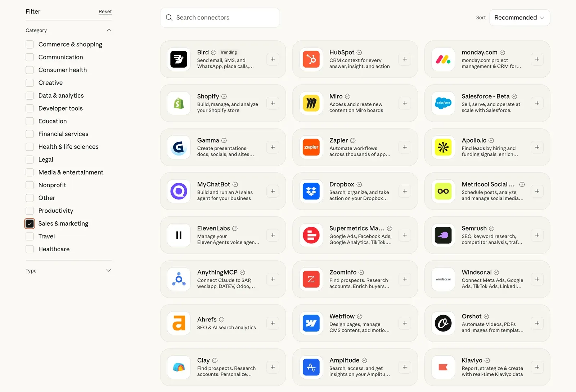Add the Windsor.ai connector with plus button

tap(537, 279)
